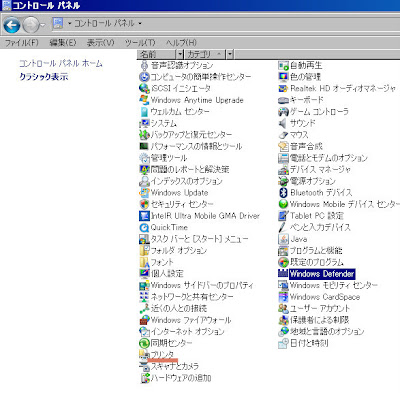400x393 pixels.
Task: Open the 同期センター icon
Action: coord(144,343)
